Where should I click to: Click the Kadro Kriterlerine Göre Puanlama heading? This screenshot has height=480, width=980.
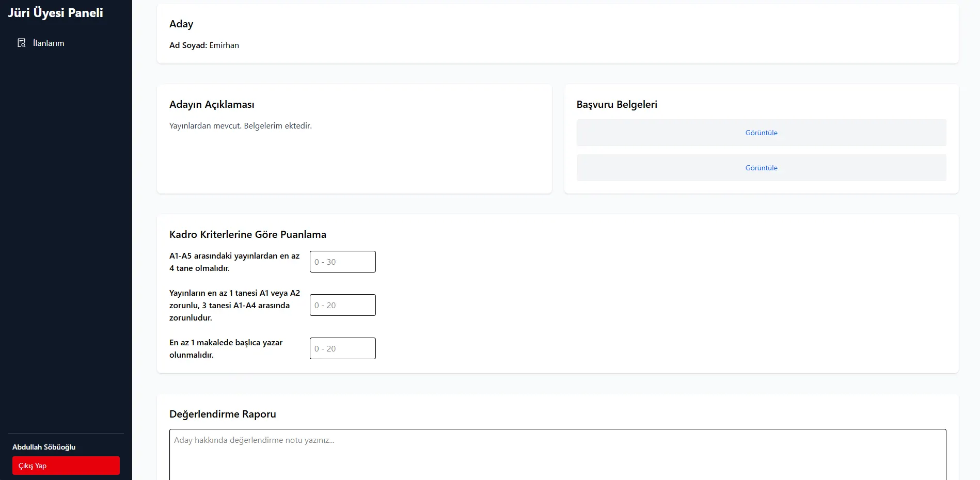tap(248, 234)
